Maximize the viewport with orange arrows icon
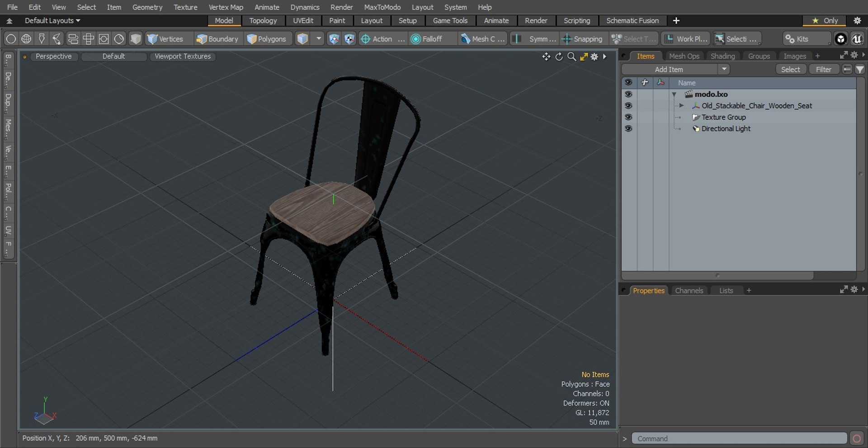 point(584,57)
